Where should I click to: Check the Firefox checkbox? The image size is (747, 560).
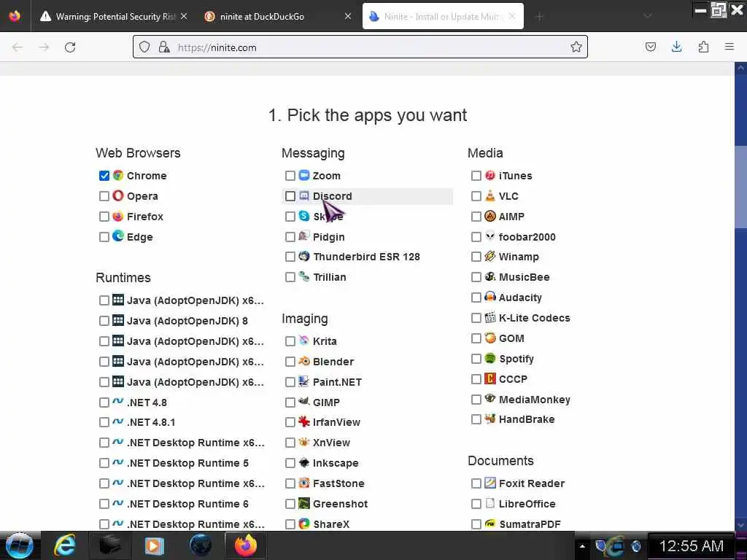[104, 216]
